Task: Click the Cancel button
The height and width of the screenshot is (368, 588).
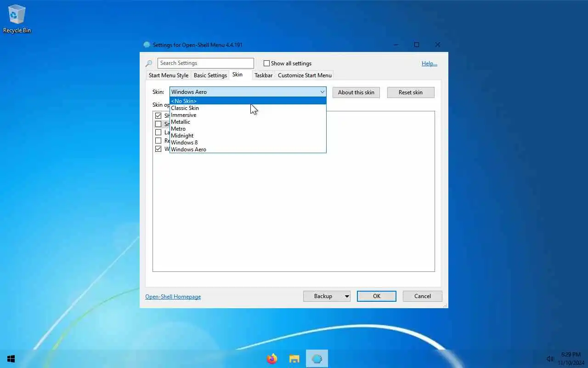Action: click(x=423, y=296)
